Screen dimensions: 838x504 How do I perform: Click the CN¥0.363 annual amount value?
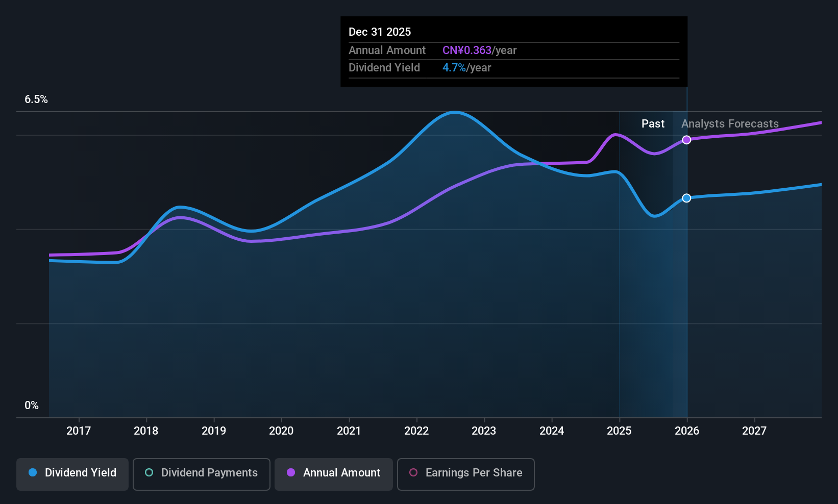[467, 51]
